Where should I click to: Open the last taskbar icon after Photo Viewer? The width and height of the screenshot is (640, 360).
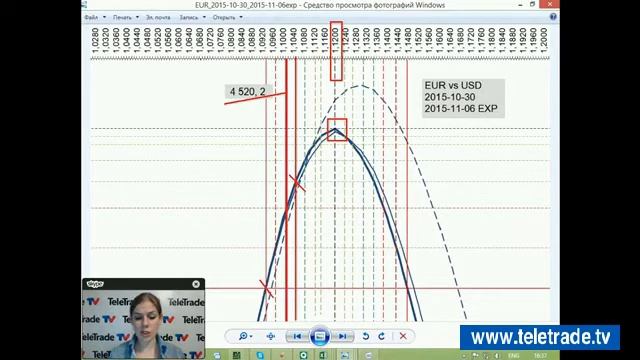click(368, 356)
